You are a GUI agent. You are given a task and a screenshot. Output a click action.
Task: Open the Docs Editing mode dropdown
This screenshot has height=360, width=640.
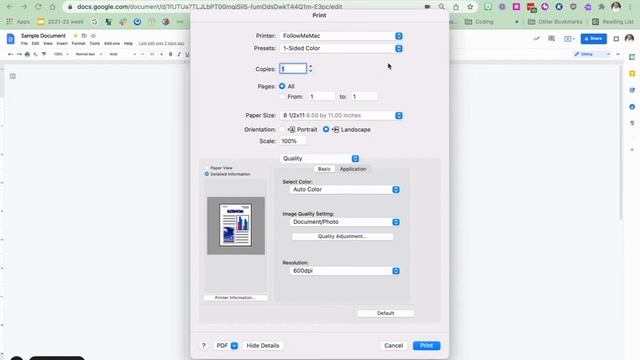click(592, 54)
